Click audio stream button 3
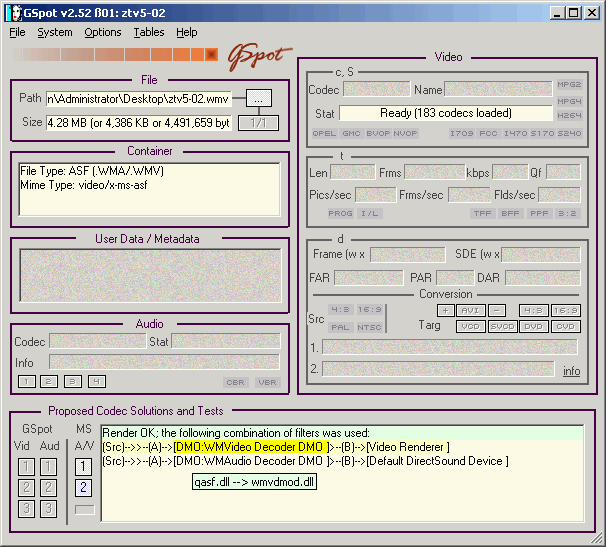The width and height of the screenshot is (606, 547). point(73,382)
